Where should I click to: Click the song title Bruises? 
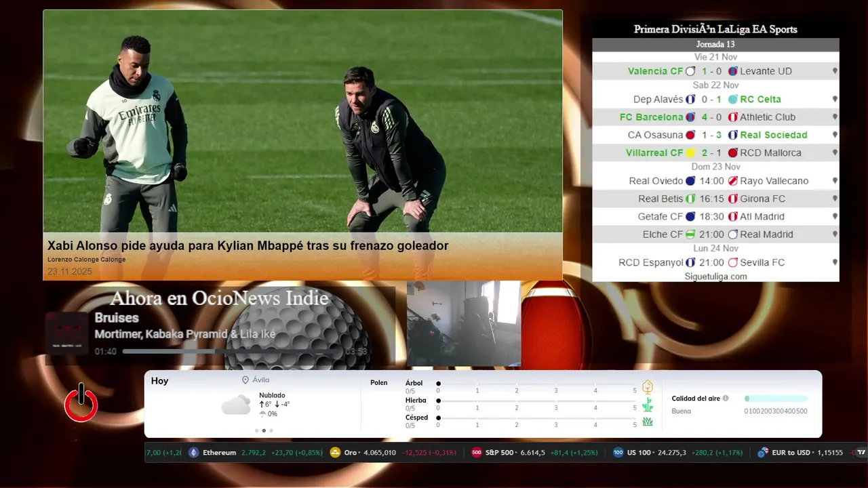(117, 318)
